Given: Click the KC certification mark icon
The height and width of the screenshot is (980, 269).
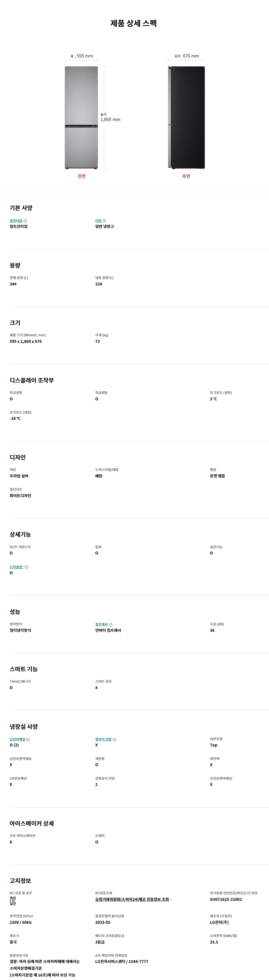Looking at the screenshot, I should (13, 901).
